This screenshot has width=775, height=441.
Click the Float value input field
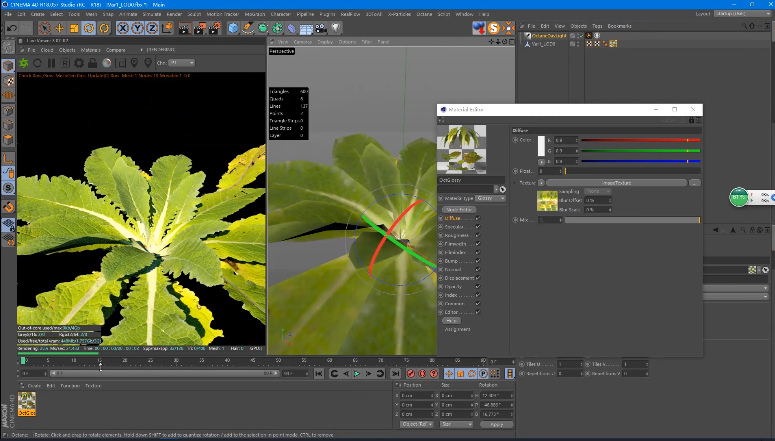[551, 171]
